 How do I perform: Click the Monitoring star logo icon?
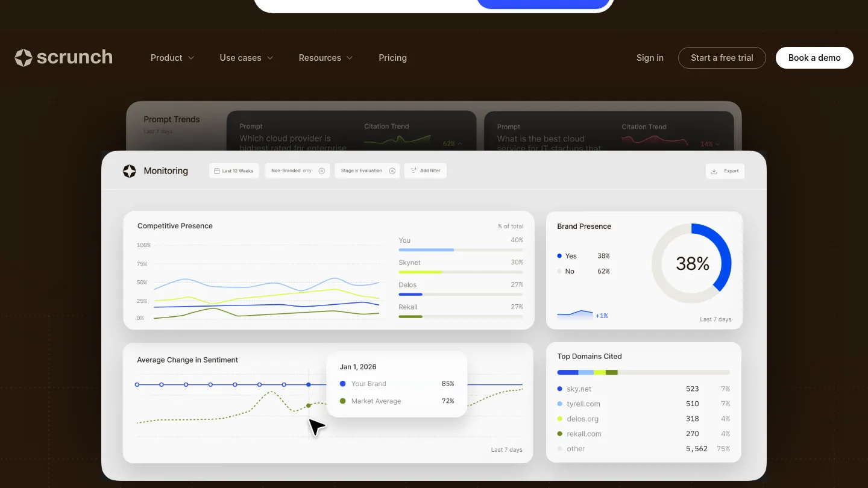[x=130, y=171]
